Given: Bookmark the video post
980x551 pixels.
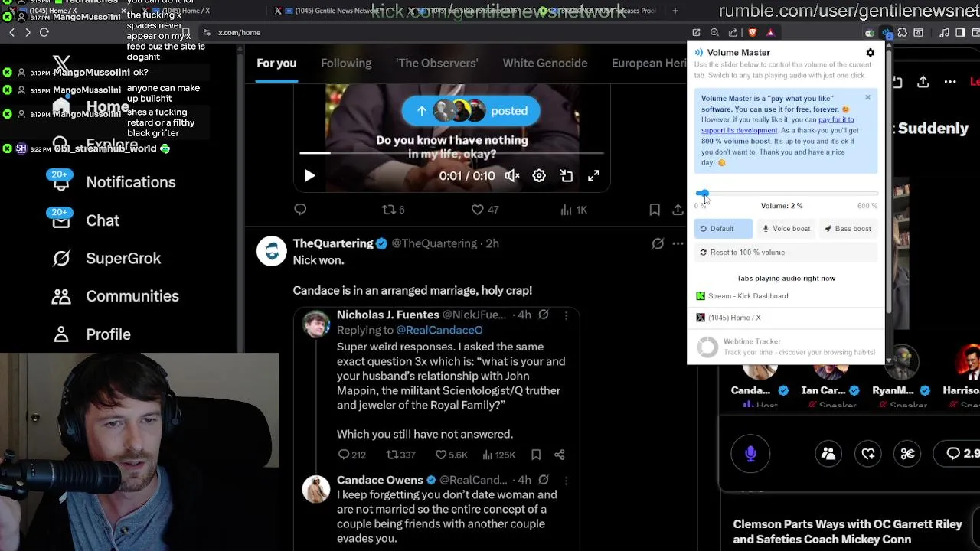Looking at the screenshot, I should pyautogui.click(x=655, y=210).
